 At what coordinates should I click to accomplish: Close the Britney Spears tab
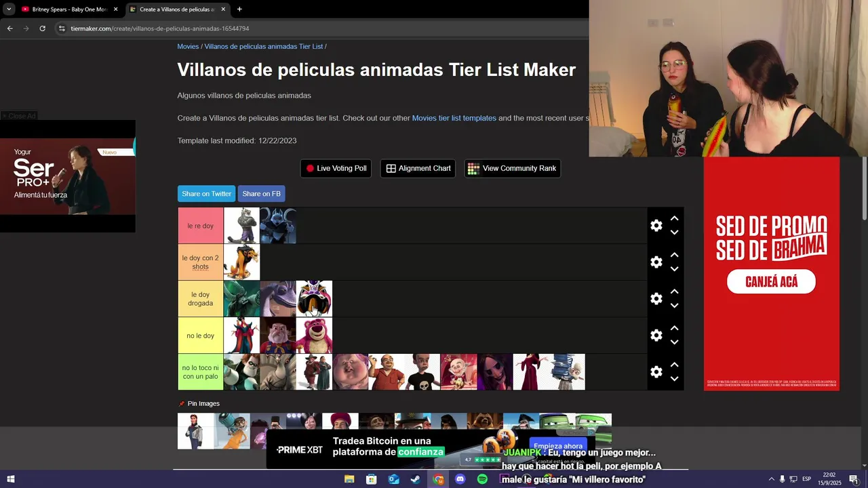coord(115,9)
